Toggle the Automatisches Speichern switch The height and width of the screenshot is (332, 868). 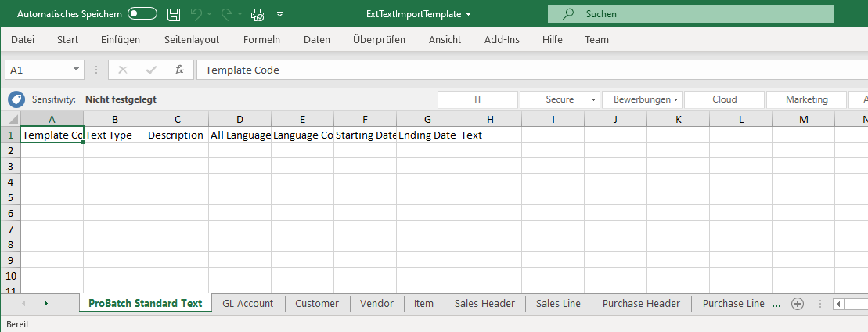tap(142, 14)
